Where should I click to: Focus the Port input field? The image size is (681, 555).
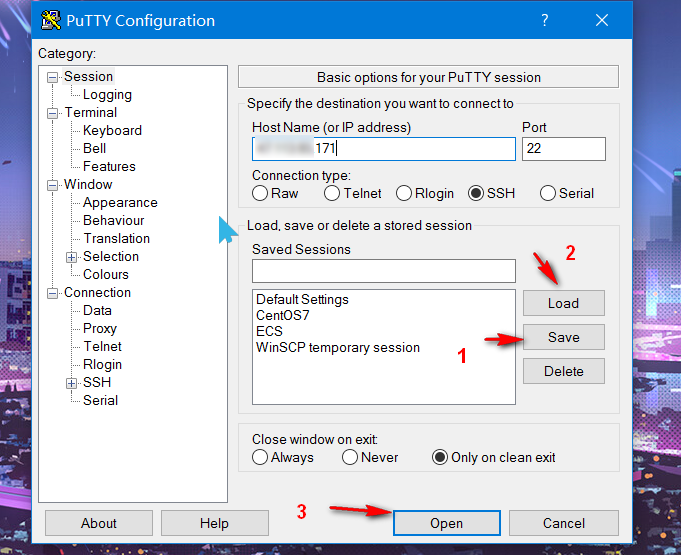(563, 149)
